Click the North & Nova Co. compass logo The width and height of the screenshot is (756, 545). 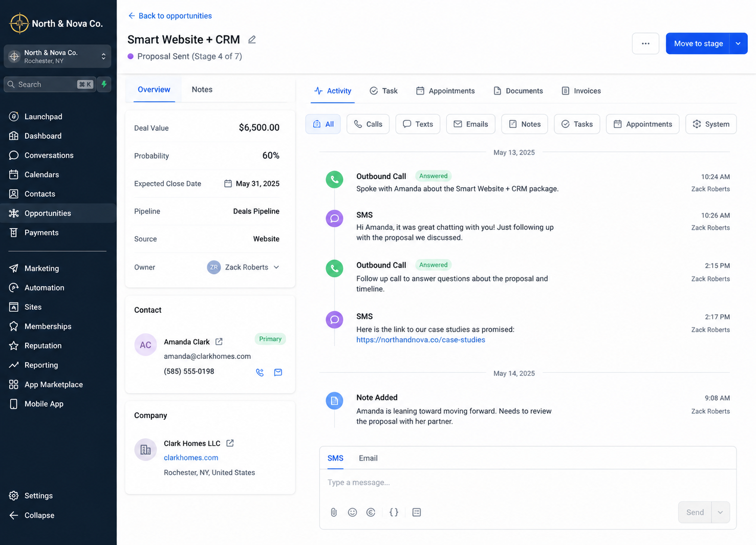click(x=19, y=23)
